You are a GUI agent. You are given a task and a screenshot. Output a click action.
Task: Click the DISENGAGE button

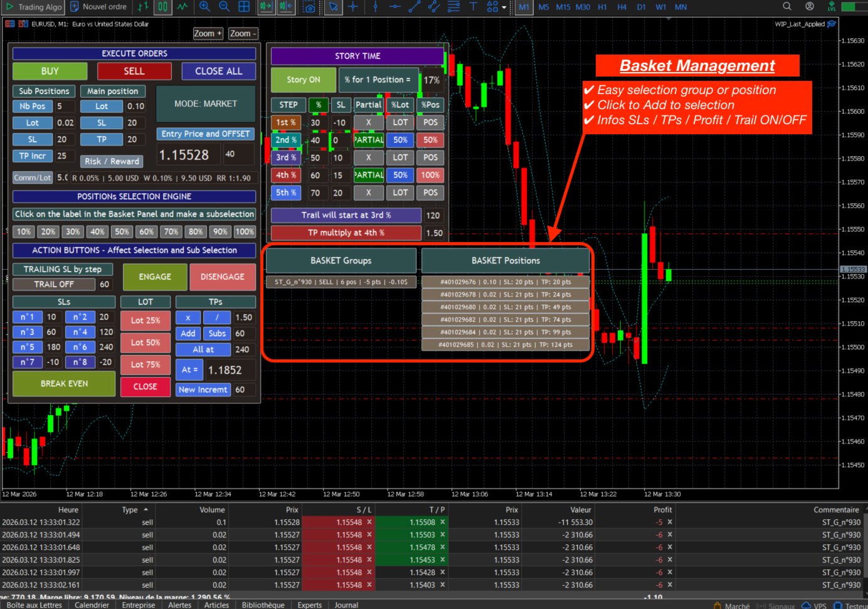click(223, 277)
